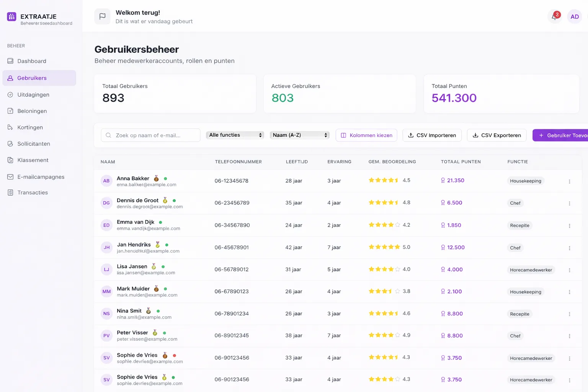
Task: Click Emma van Dijk's star rating
Action: coord(384,225)
